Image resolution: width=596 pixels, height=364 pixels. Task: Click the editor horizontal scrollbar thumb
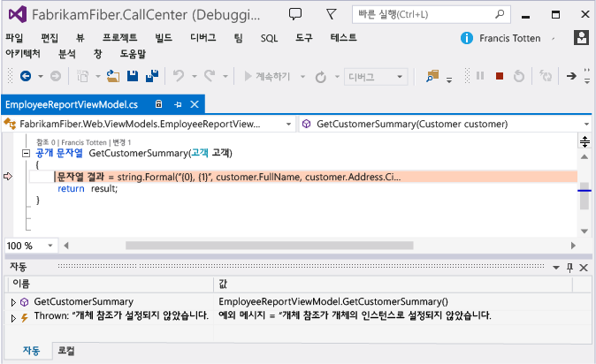tap(270, 246)
